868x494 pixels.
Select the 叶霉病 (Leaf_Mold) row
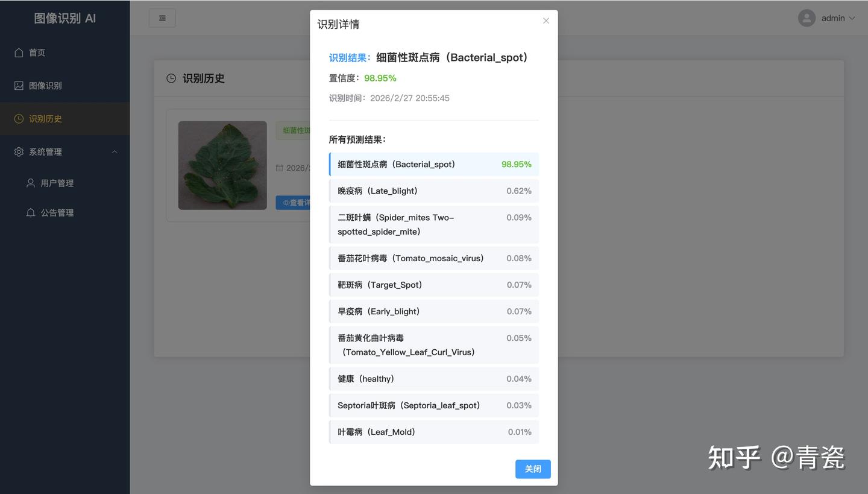coord(434,432)
